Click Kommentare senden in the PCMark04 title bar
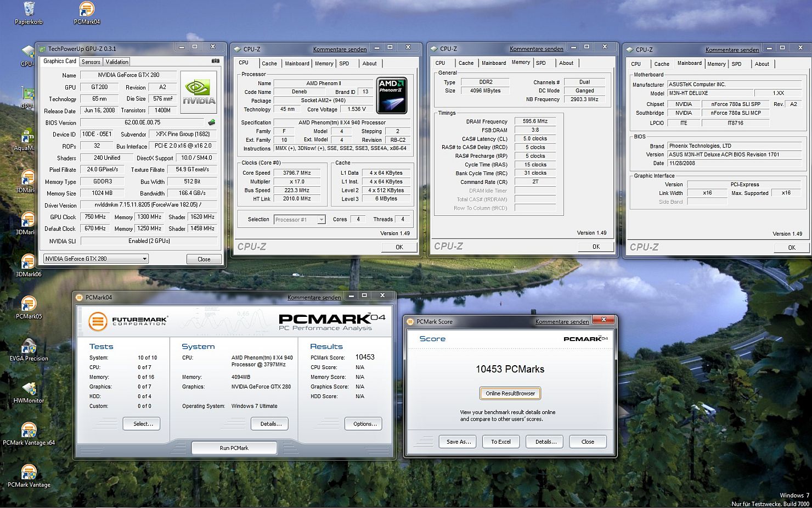 (314, 298)
